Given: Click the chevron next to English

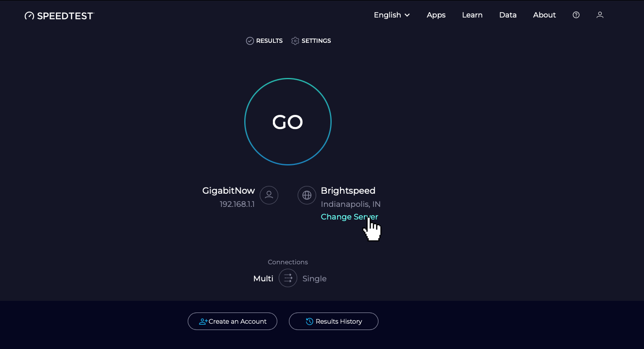Looking at the screenshot, I should (x=407, y=15).
